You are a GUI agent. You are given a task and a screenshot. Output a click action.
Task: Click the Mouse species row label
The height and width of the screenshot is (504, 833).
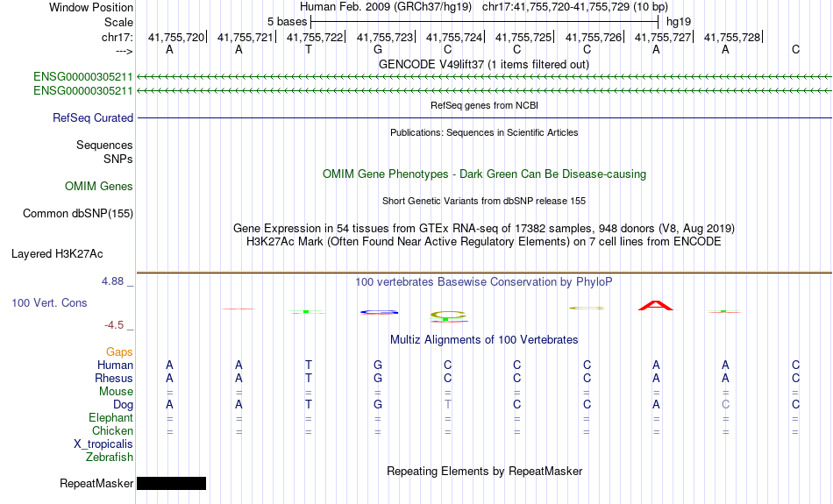pyautogui.click(x=116, y=392)
